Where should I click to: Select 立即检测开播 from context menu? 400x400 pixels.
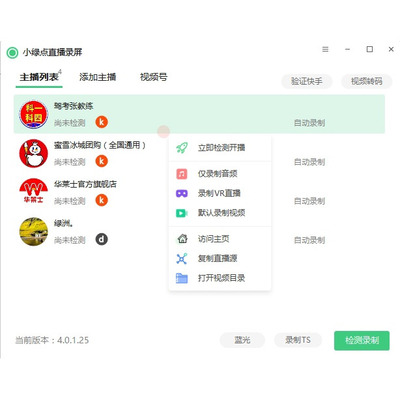220,148
